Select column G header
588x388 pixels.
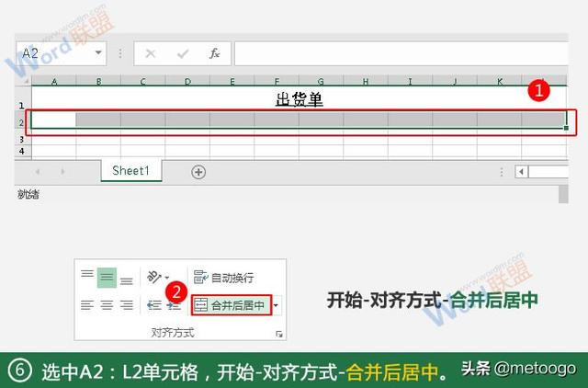[321, 81]
